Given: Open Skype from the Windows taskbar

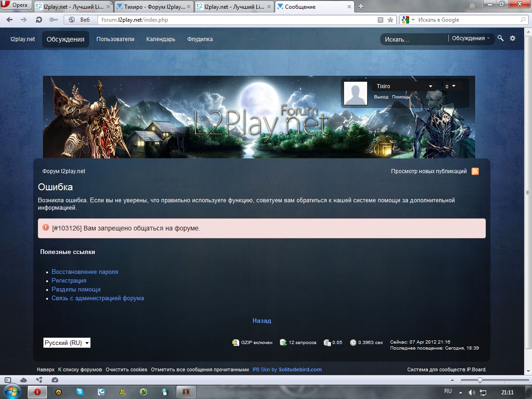Looking at the screenshot, I should (80, 392).
